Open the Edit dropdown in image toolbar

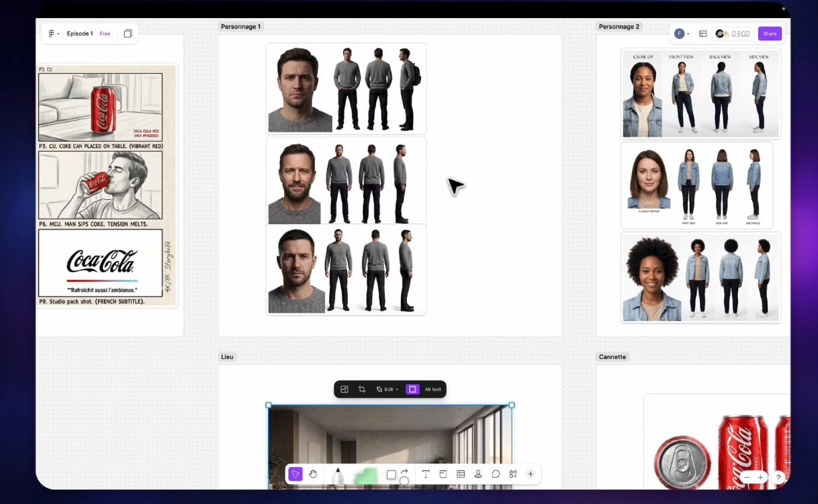[388, 389]
